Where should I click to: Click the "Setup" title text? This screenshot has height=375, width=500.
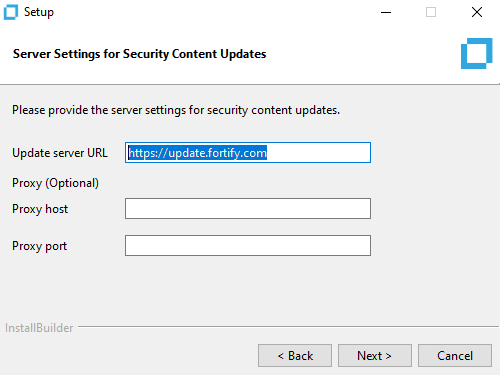39,12
